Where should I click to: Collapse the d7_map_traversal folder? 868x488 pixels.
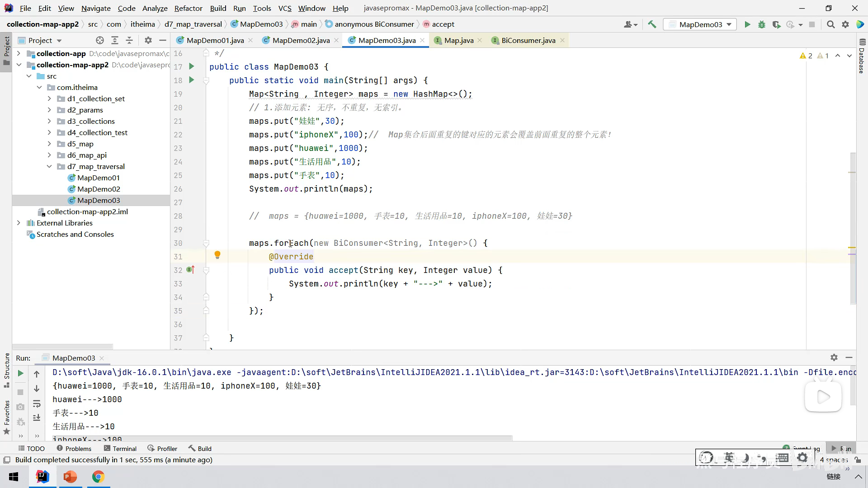click(x=49, y=166)
